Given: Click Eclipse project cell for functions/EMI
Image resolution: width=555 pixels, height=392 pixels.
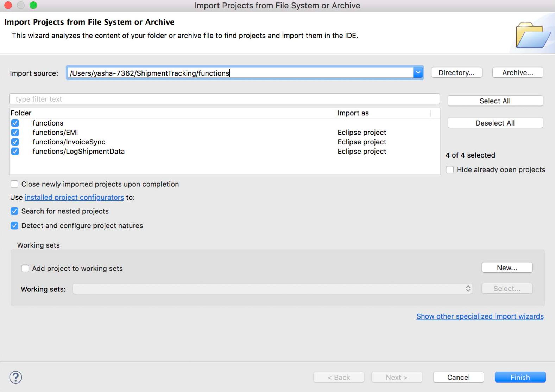Looking at the screenshot, I should coord(362,133).
